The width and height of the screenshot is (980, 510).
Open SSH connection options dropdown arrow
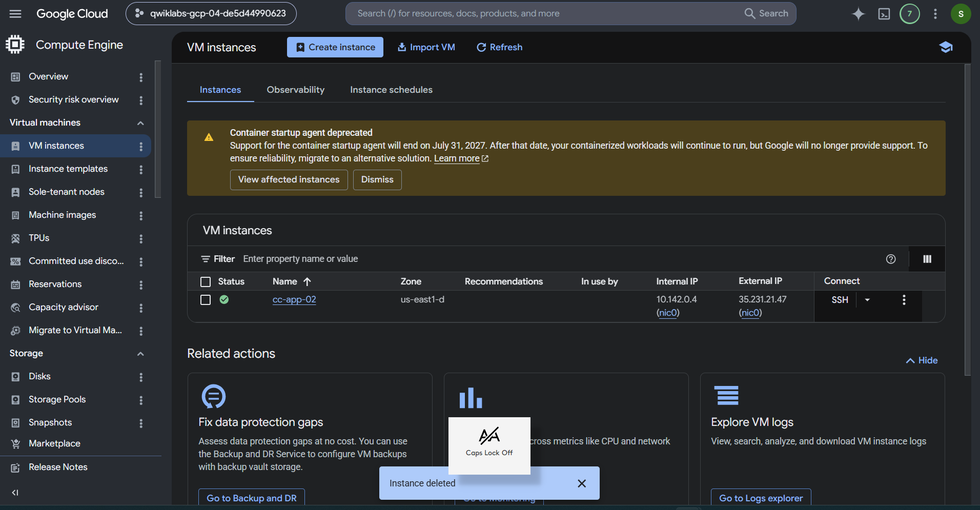click(867, 300)
